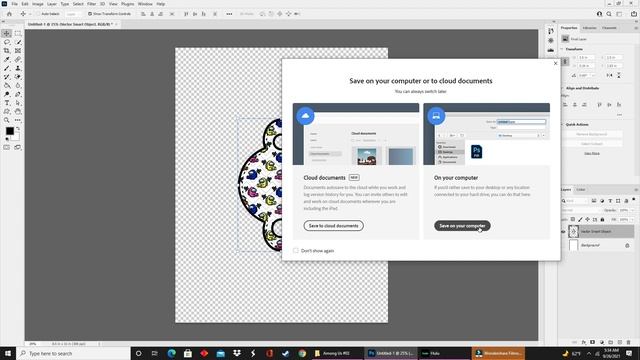Select the Eyedropper tool
Viewport: 640px width, 360px height.
coord(7,60)
